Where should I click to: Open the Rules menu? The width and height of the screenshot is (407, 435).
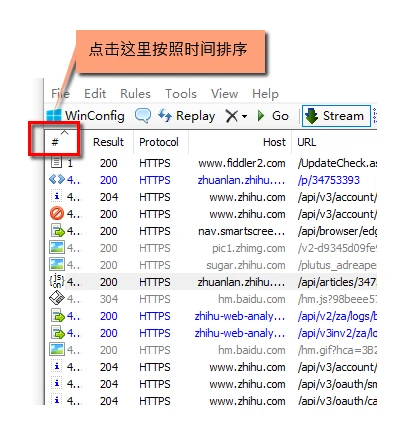coord(135,94)
